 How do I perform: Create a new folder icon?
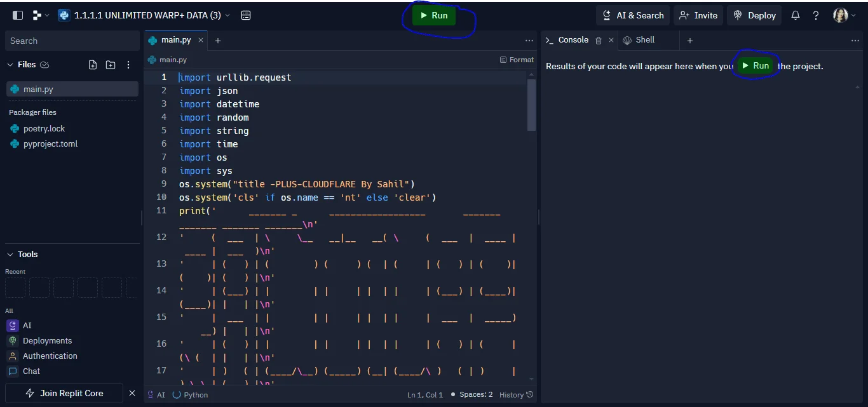111,65
